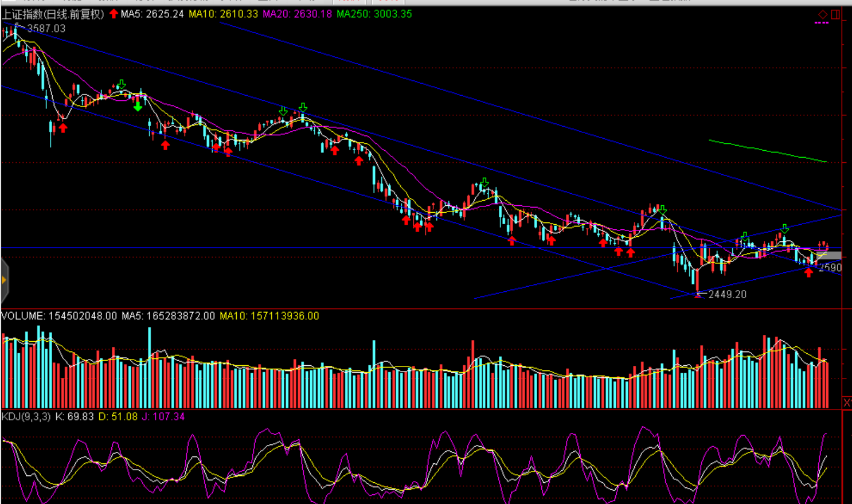Click the 上证指数 chart title label
Viewport: 852px width, 504px height.
point(53,14)
